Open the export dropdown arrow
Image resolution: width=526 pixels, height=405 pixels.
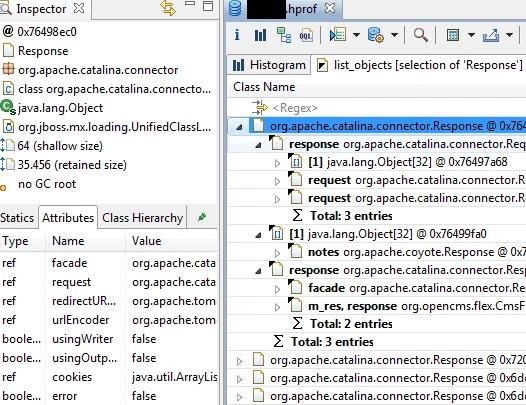[509, 35]
